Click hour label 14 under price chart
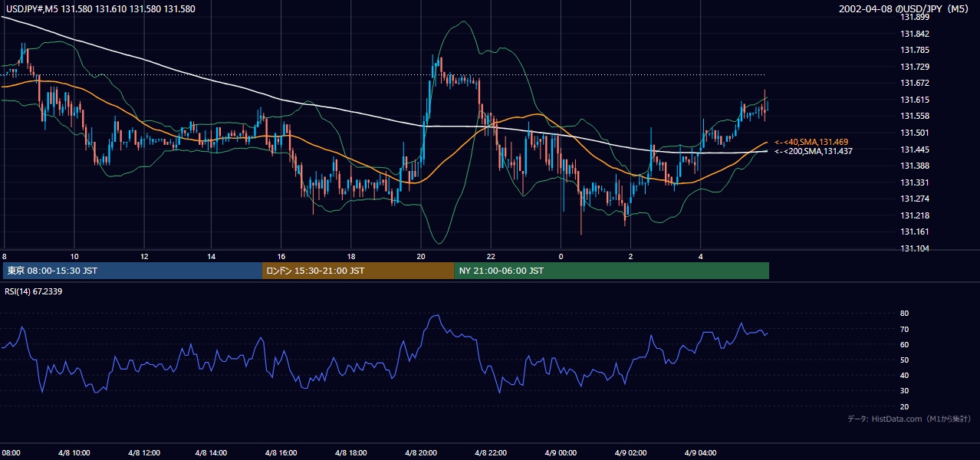Viewport: 980px width, 460px height. 212,256
